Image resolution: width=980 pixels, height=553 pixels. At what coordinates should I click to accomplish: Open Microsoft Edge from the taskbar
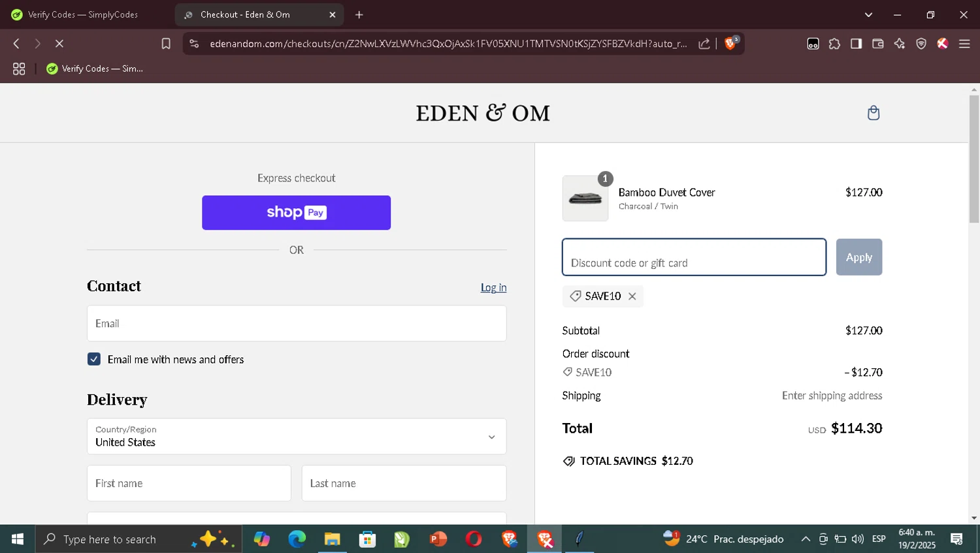click(x=297, y=539)
